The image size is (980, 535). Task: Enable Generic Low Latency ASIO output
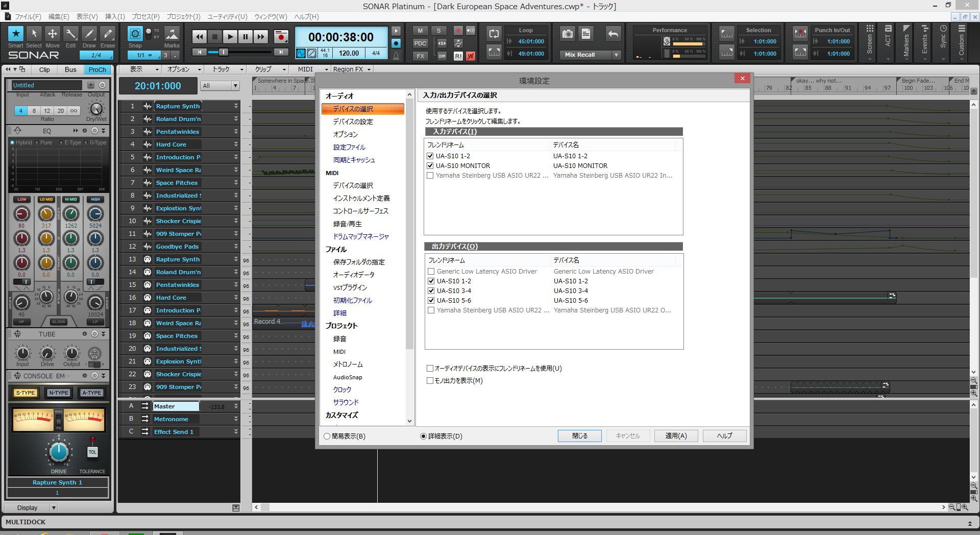pyautogui.click(x=431, y=272)
